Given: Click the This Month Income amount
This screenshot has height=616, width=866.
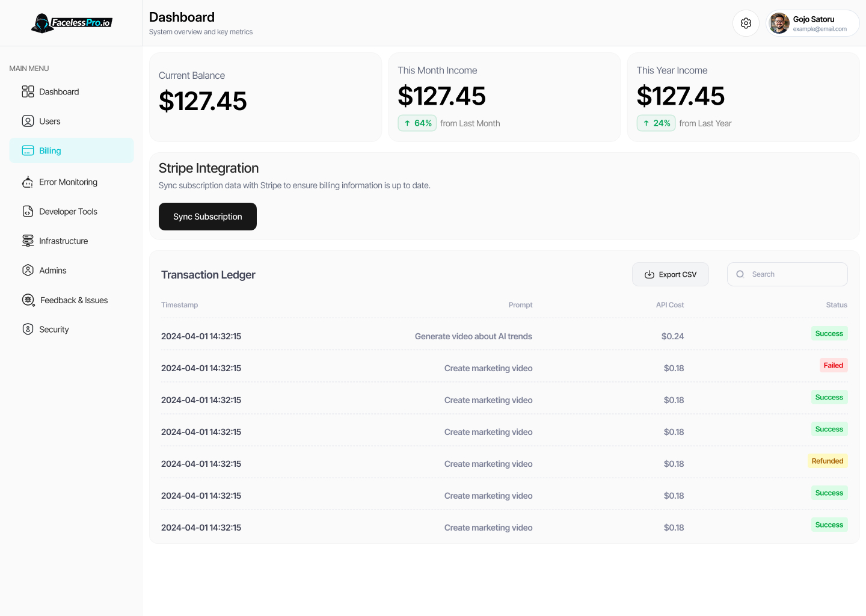Looking at the screenshot, I should point(441,96).
